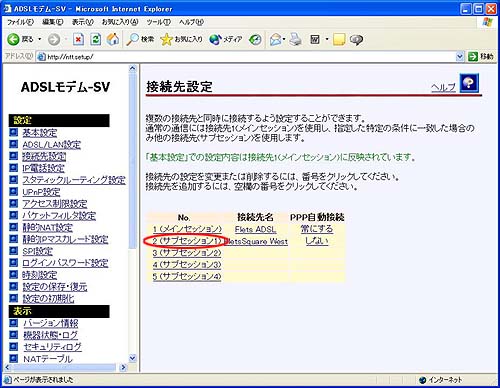
Task: Click the ヘルプ text link
Action: pos(443,87)
